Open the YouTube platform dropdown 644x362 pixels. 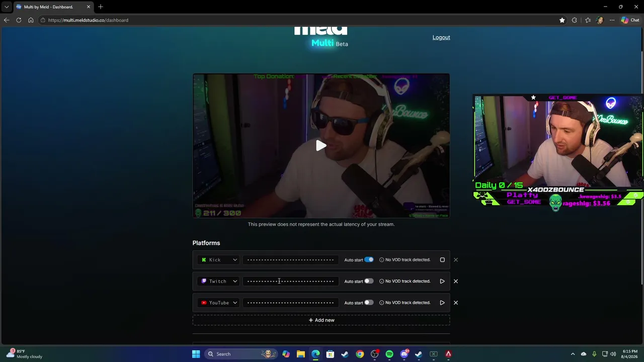pyautogui.click(x=219, y=303)
